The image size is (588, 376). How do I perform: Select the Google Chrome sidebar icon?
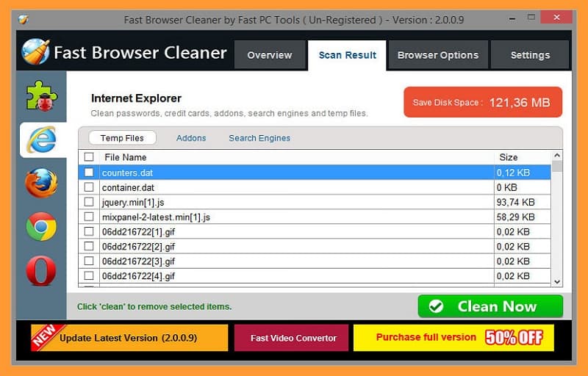(x=41, y=227)
